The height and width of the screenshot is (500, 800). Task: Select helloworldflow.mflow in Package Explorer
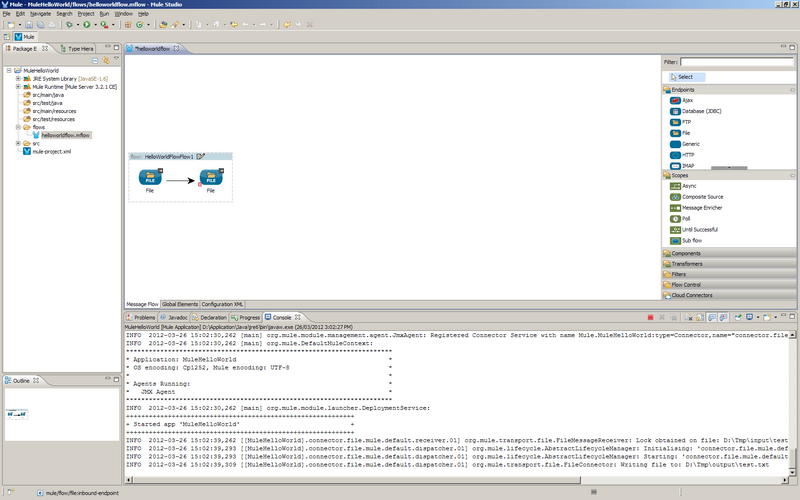pyautogui.click(x=66, y=135)
